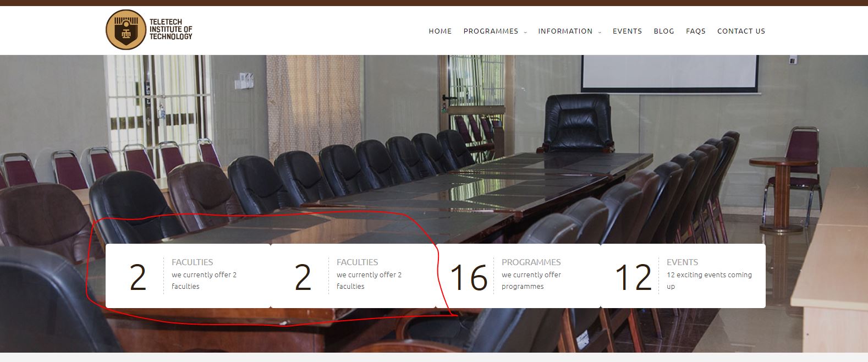The height and width of the screenshot is (362, 868).
Task: Click the faint next-slide arrow on hero image
Action: pyautogui.click(x=855, y=188)
